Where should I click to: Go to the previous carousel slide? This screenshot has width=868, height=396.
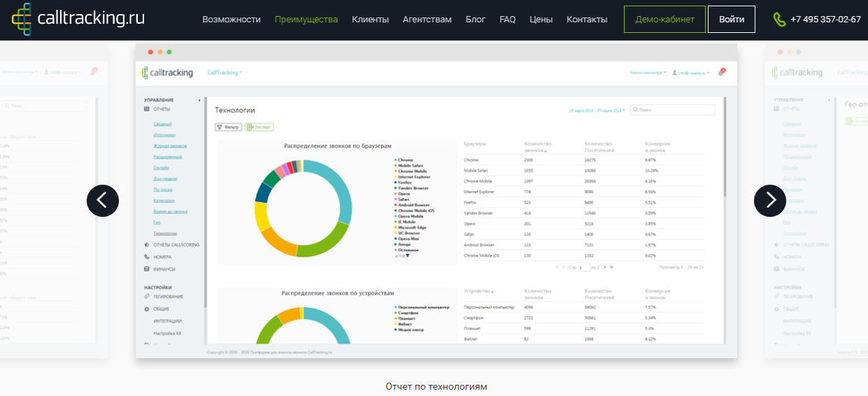coord(103,201)
